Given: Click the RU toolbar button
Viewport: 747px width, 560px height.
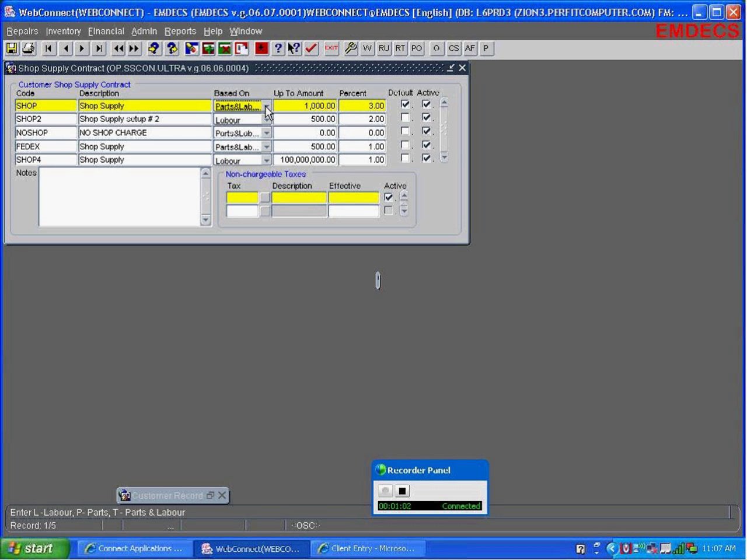Looking at the screenshot, I should click(x=383, y=48).
